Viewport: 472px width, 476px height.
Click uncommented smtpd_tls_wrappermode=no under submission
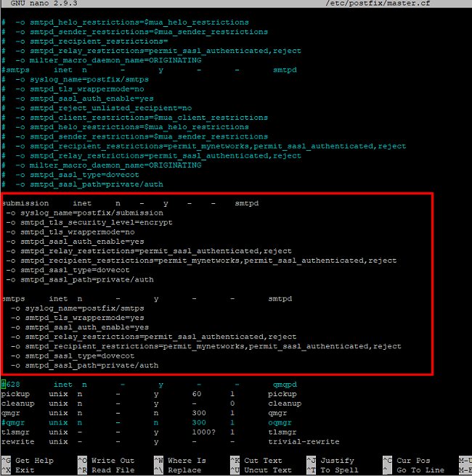click(70, 232)
